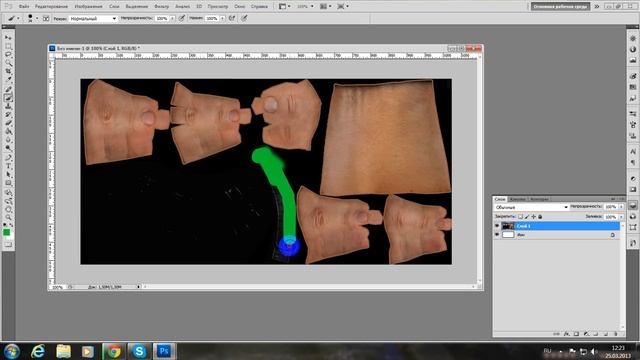The image size is (640, 360).
Task: Open the layer blend mode Обычные dropdown
Action: tap(531, 207)
